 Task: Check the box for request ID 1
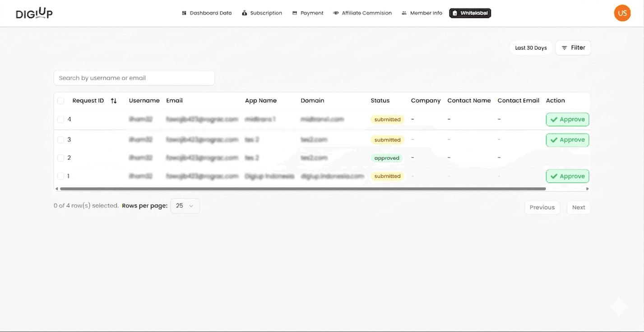(x=60, y=176)
